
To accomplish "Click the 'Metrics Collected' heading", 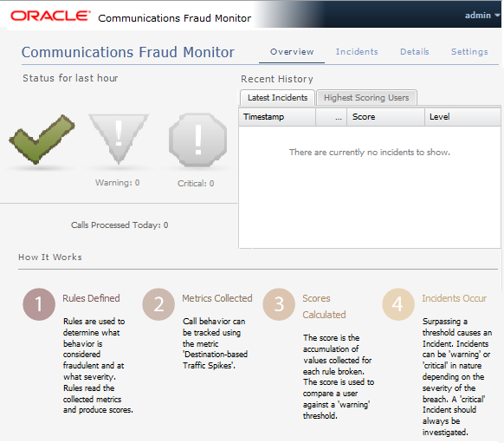I will [217, 298].
